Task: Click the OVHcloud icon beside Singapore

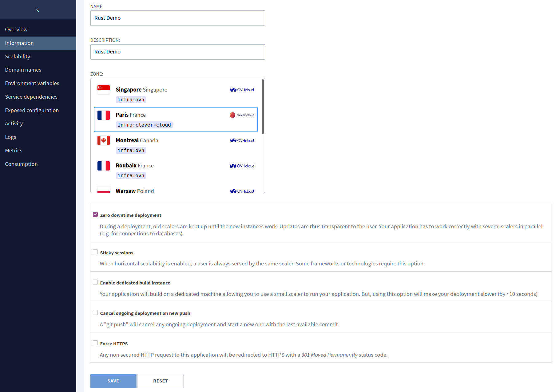Action: (242, 90)
